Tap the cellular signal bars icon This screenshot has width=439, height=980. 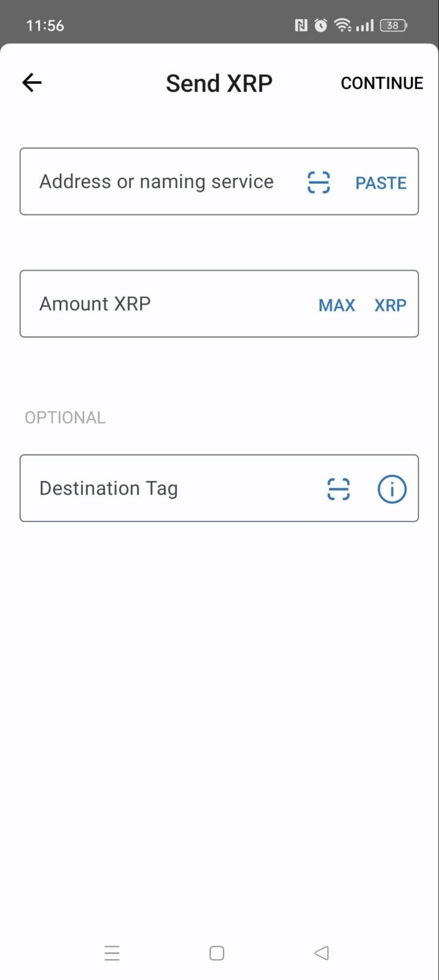pos(365,25)
